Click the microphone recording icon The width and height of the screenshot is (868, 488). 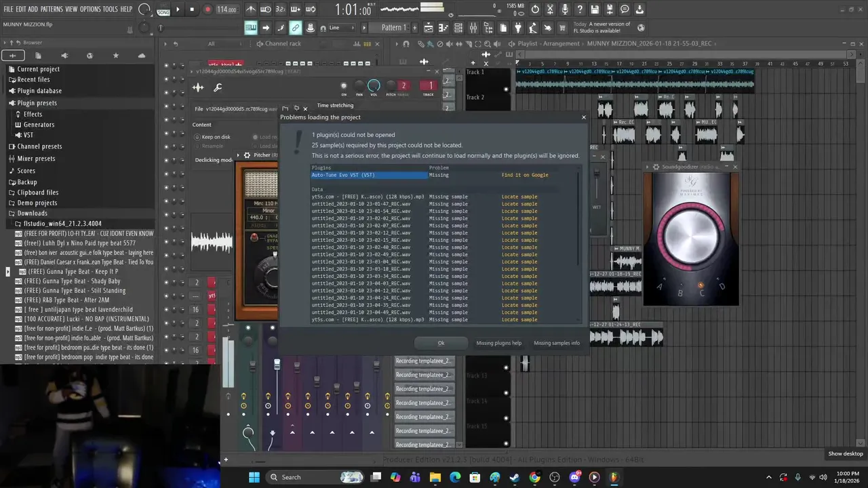pos(565,9)
